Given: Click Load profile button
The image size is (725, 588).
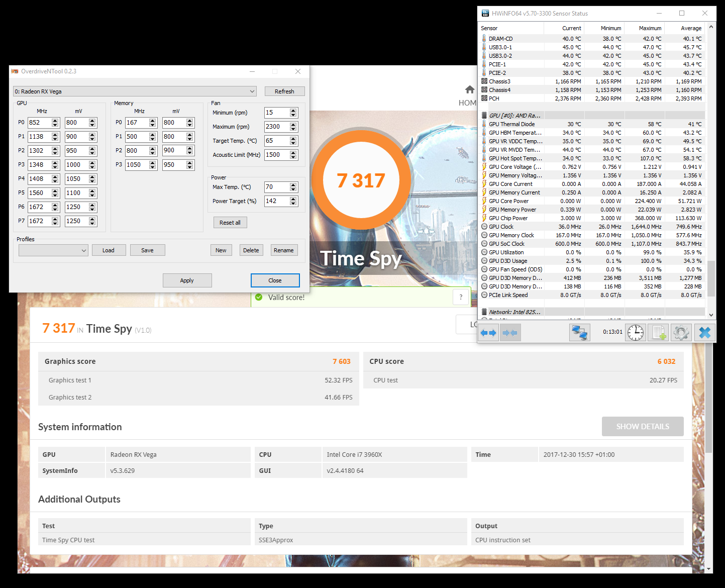Looking at the screenshot, I should pos(109,250).
